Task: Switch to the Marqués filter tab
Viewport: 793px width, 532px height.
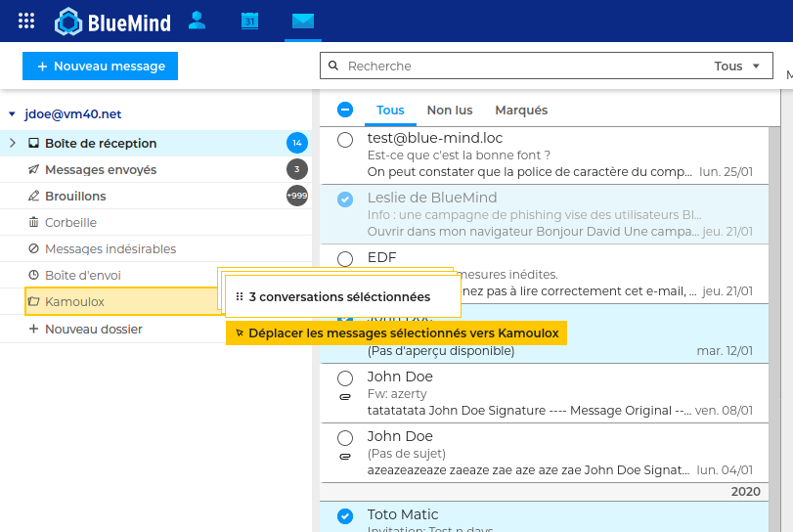Action: [x=521, y=111]
